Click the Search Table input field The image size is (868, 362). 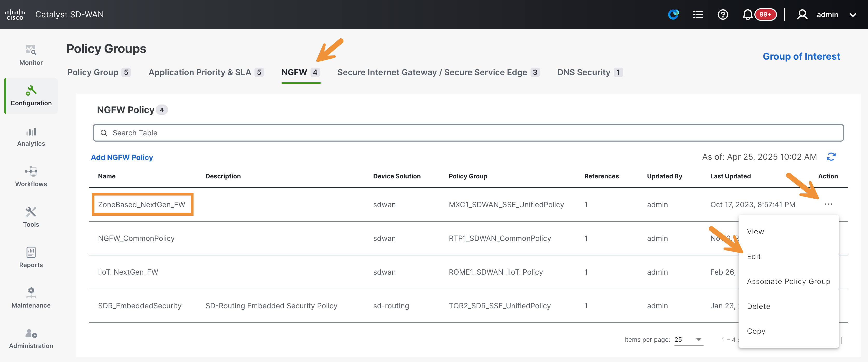coord(468,133)
